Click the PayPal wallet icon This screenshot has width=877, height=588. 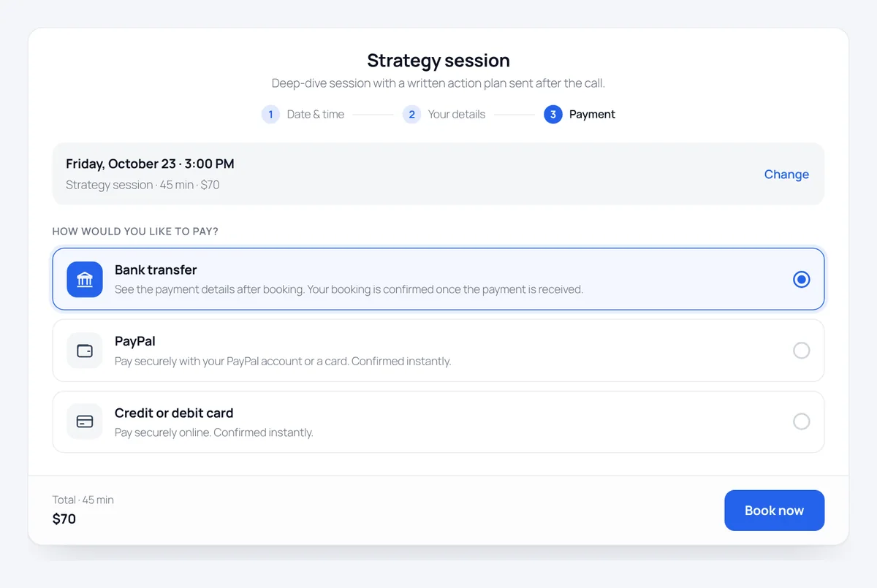coord(85,351)
